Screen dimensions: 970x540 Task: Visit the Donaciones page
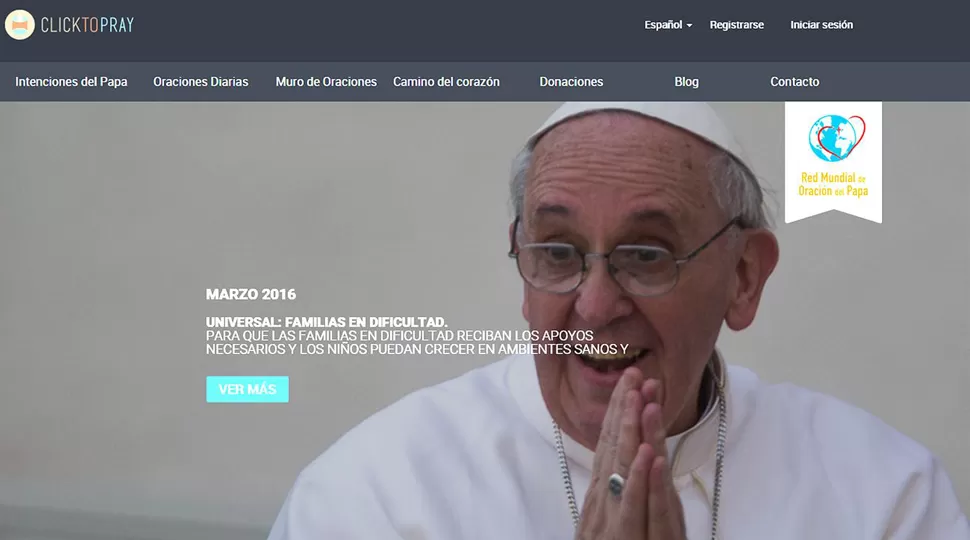pyautogui.click(x=571, y=82)
